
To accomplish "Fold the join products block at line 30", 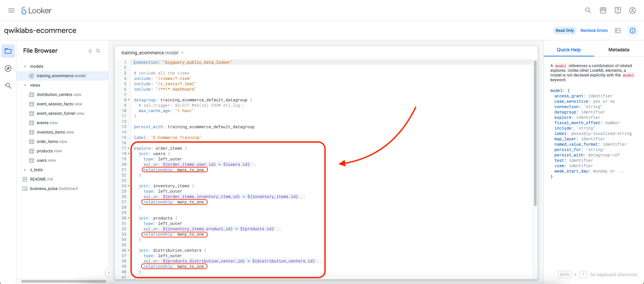I will (x=128, y=218).
